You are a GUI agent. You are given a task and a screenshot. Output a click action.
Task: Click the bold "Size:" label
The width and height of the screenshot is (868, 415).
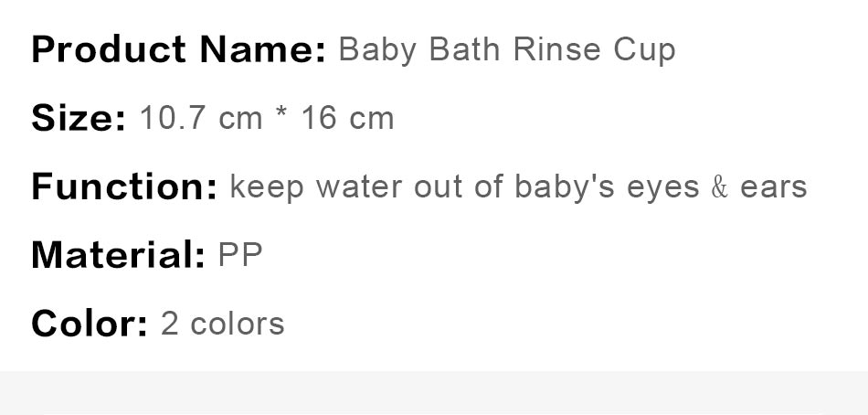pyautogui.click(x=79, y=118)
